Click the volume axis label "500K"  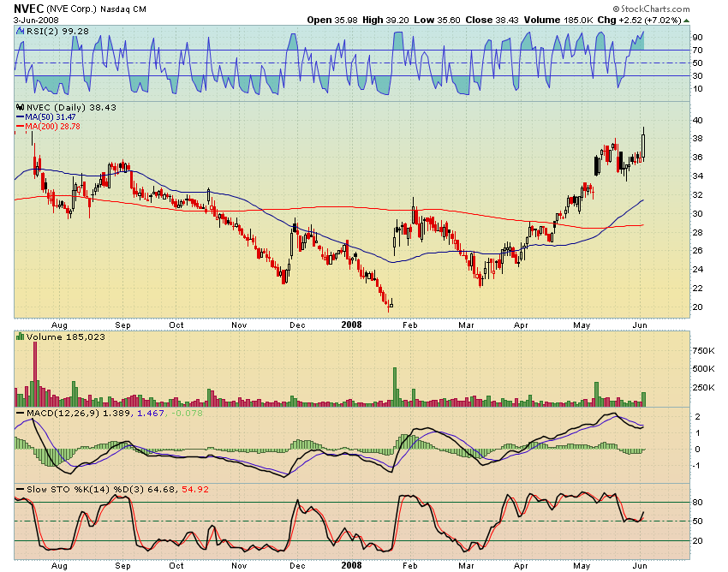click(703, 369)
